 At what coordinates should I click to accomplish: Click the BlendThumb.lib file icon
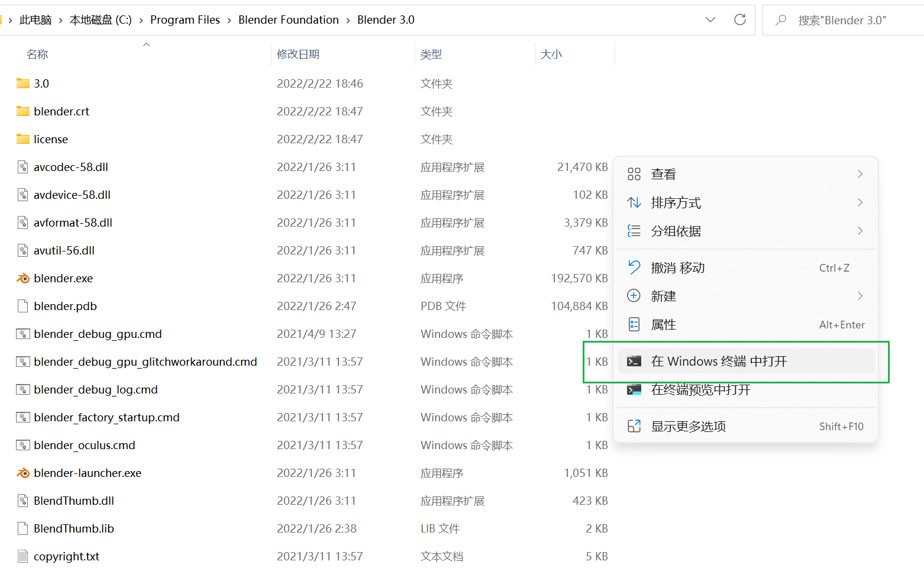tap(23, 528)
